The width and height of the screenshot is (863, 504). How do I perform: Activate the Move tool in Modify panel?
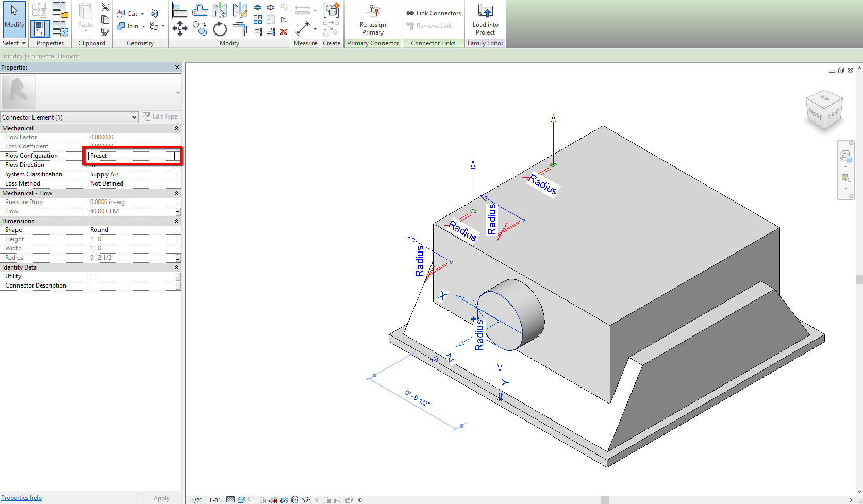(x=179, y=29)
